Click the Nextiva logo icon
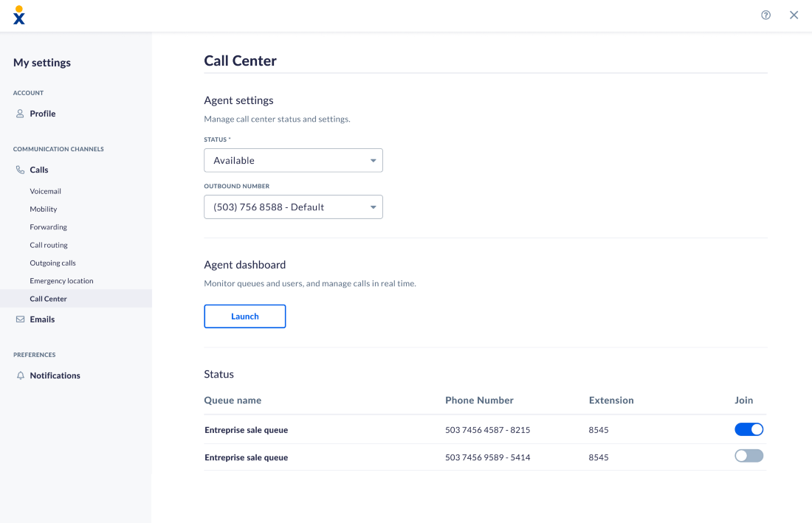Image resolution: width=812 pixels, height=523 pixels. click(19, 15)
